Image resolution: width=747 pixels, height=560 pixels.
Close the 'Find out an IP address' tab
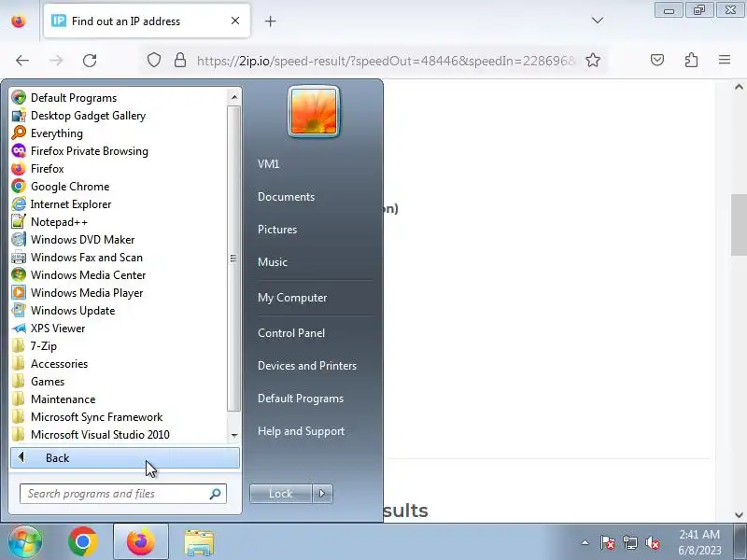(x=235, y=21)
